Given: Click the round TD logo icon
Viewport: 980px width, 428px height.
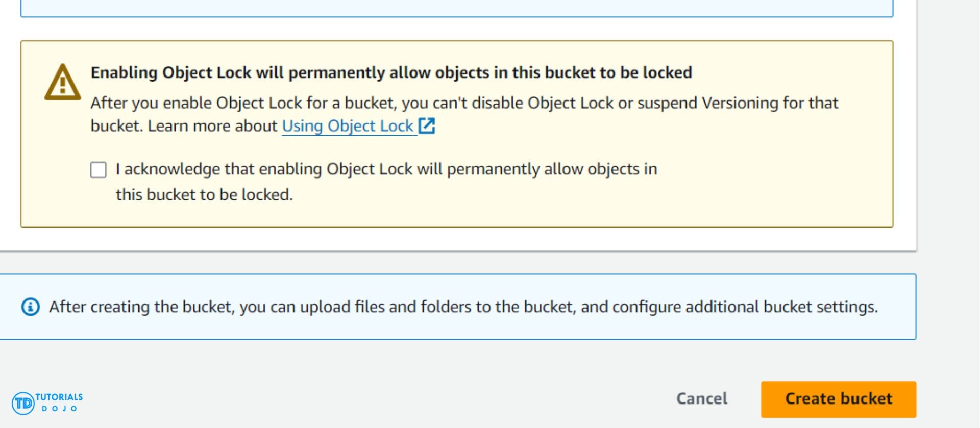Looking at the screenshot, I should click(x=23, y=403).
